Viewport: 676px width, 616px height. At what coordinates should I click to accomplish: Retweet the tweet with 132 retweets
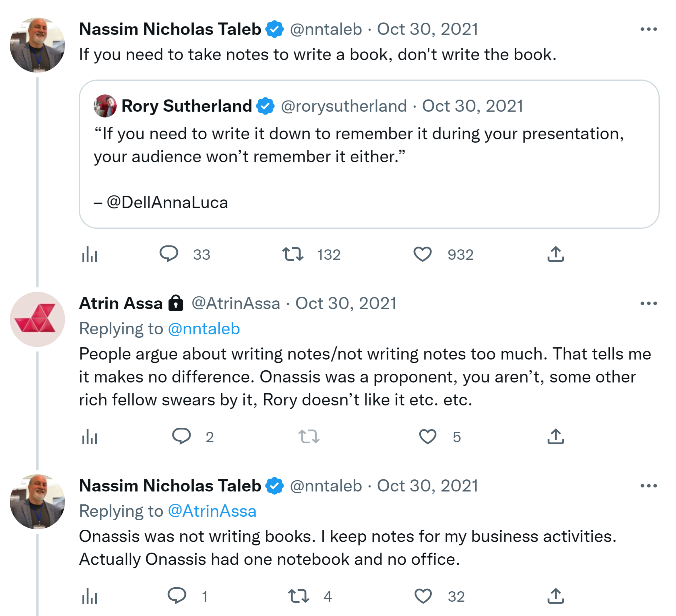[293, 254]
